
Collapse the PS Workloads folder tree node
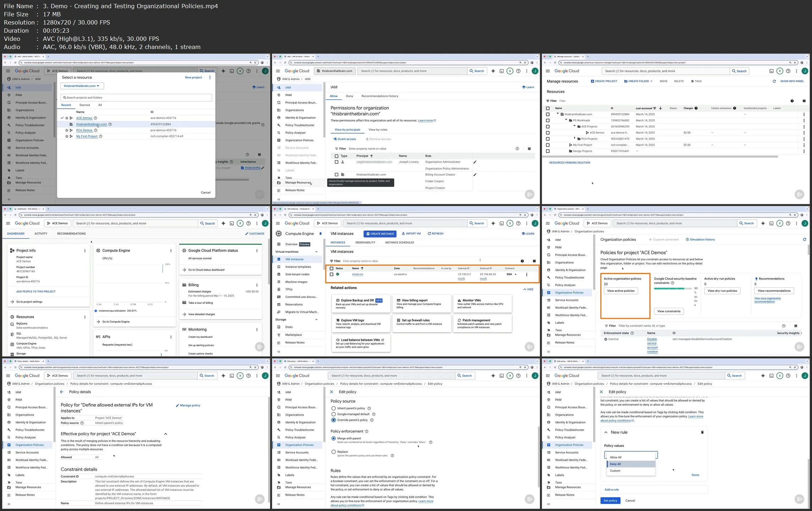(566, 120)
